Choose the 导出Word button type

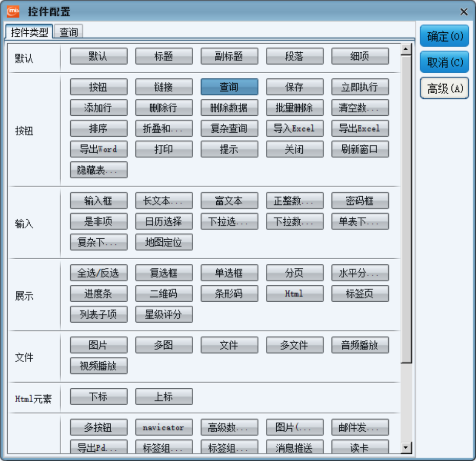(98, 149)
